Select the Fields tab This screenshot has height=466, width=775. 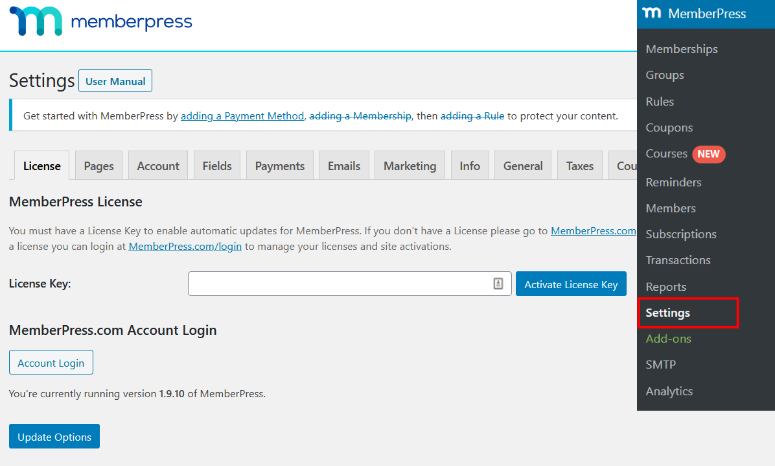click(217, 166)
